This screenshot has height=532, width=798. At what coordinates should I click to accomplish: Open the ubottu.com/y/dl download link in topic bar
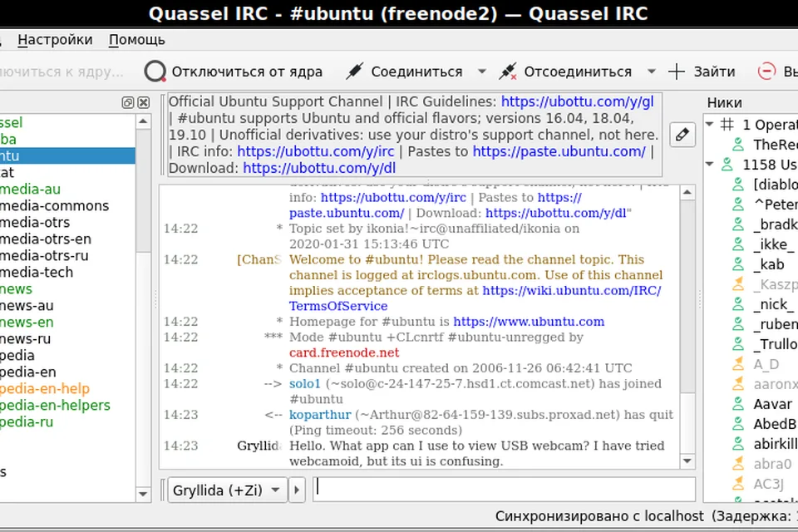319,168
